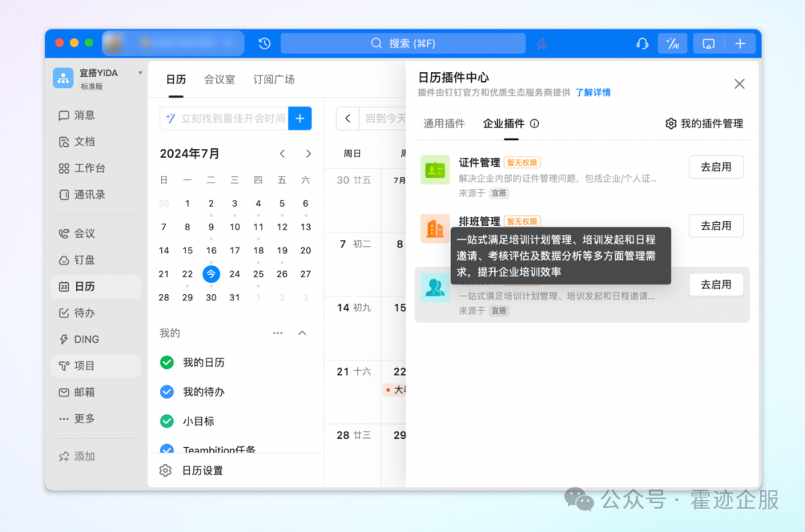Viewport: 805px width, 532px height.
Task: Click the 排班管理 plugin icon
Action: 435,228
